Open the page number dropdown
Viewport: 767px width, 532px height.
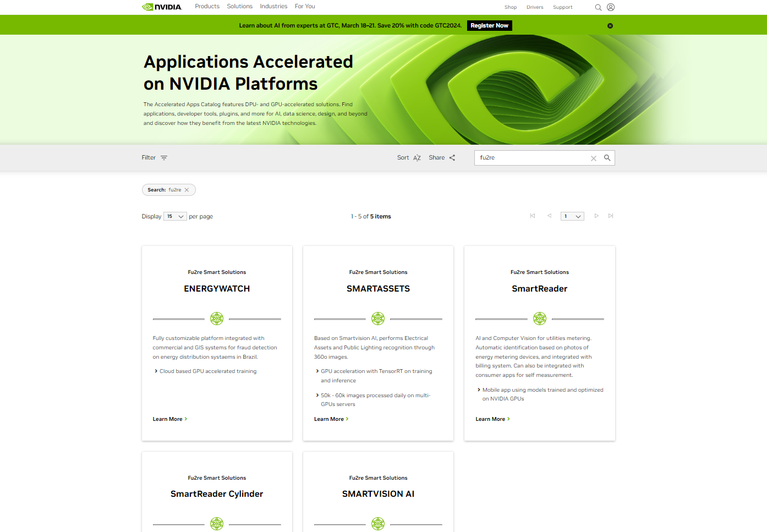(572, 216)
